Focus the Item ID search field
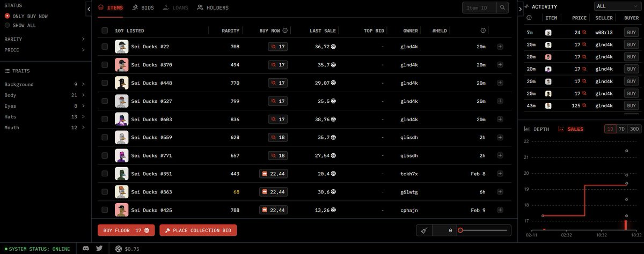Viewport: 644px width, 254px height. pos(479,8)
